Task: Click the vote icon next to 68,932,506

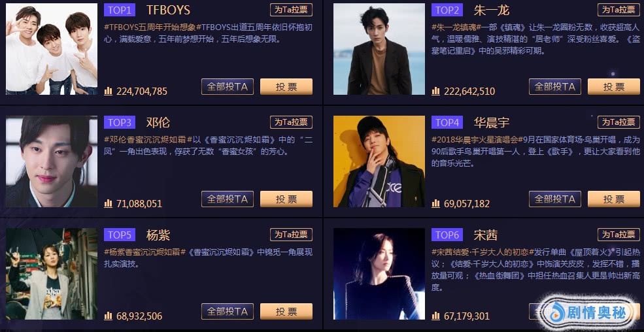Action: (x=108, y=316)
